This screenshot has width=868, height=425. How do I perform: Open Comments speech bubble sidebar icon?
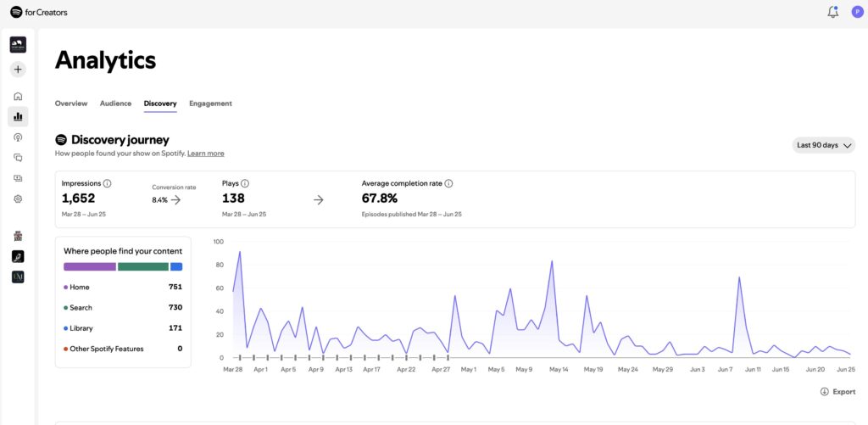pos(18,158)
